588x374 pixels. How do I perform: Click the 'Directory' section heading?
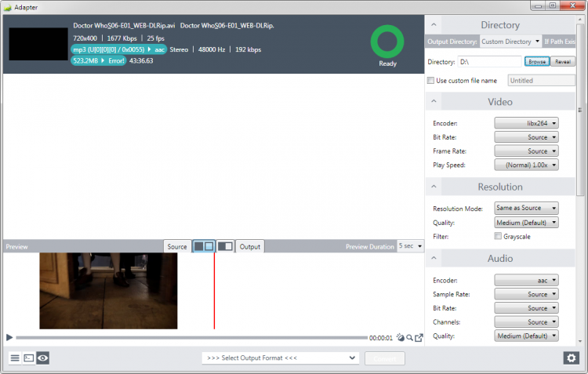500,25
